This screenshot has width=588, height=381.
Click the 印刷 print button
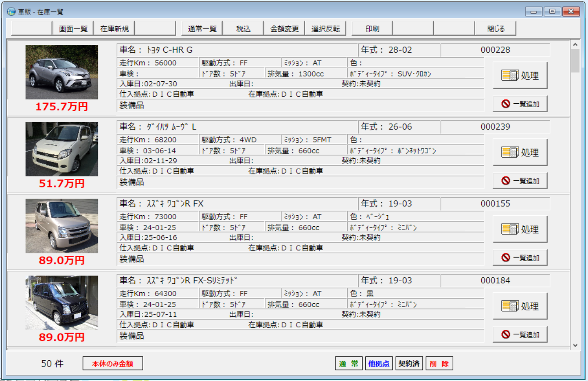[372, 29]
